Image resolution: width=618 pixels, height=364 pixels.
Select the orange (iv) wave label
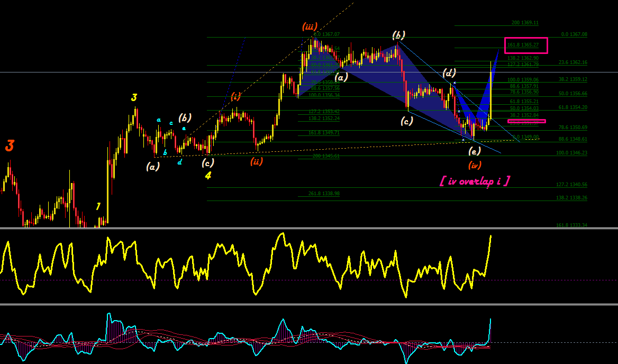[x=475, y=165]
